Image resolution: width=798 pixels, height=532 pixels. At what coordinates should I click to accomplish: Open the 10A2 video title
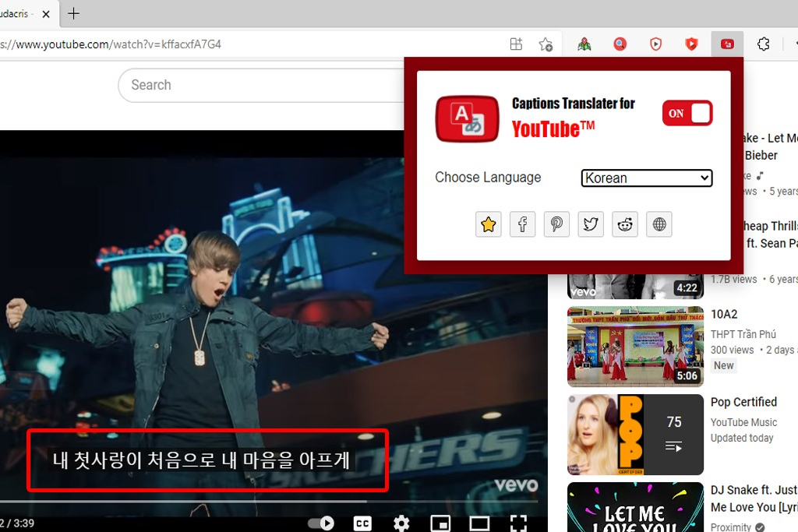point(724,315)
